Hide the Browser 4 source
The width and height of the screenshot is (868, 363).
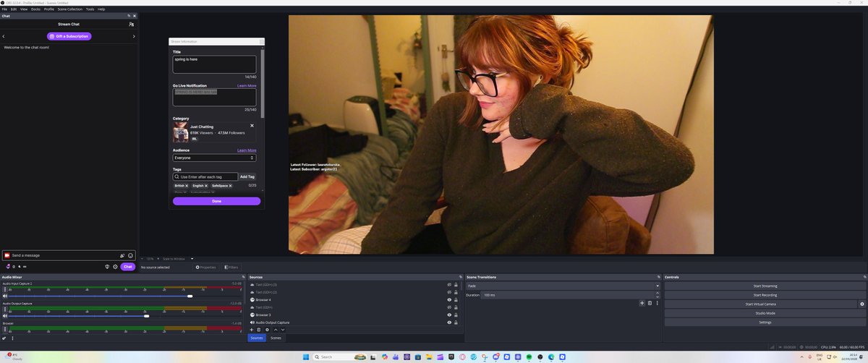(x=449, y=299)
